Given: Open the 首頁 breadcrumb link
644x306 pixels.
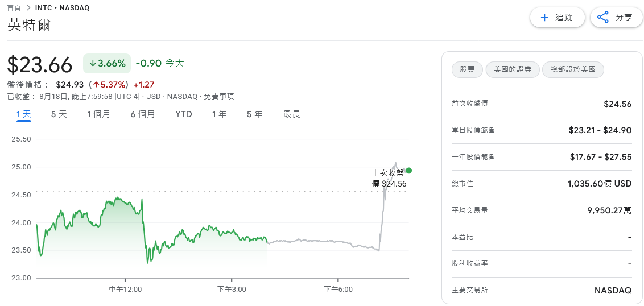Looking at the screenshot, I should [x=14, y=8].
